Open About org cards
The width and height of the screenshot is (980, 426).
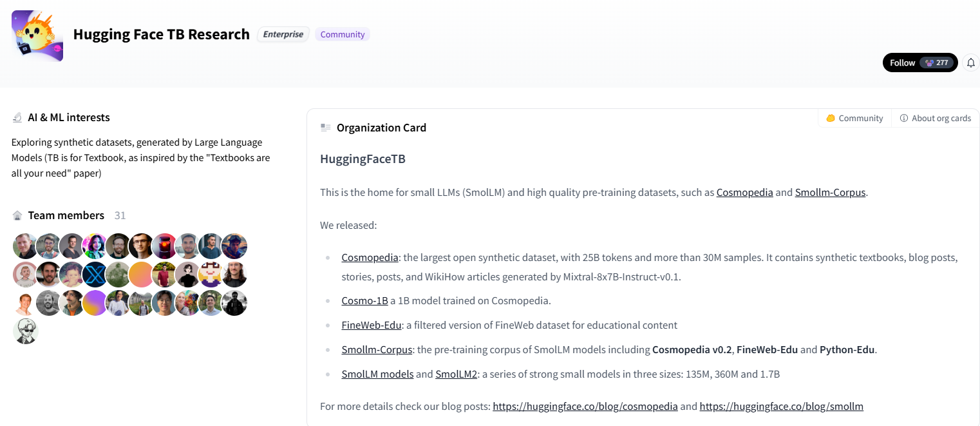pyautogui.click(x=936, y=118)
